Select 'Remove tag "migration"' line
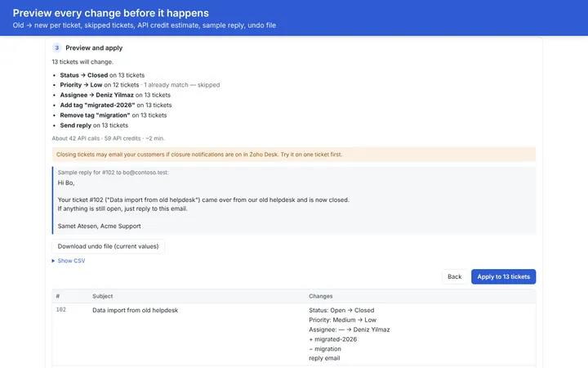Viewport: 588px width, 368px height. point(114,115)
